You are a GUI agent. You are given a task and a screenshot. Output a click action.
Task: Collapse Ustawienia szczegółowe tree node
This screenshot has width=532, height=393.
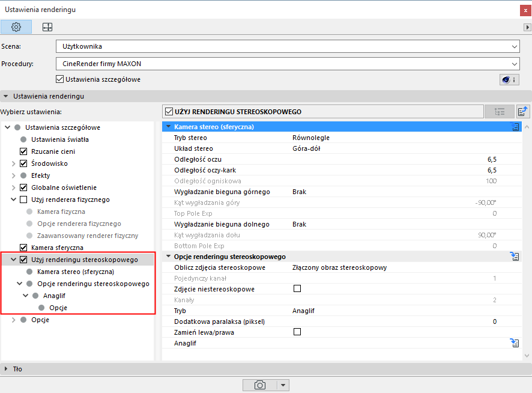point(7,127)
